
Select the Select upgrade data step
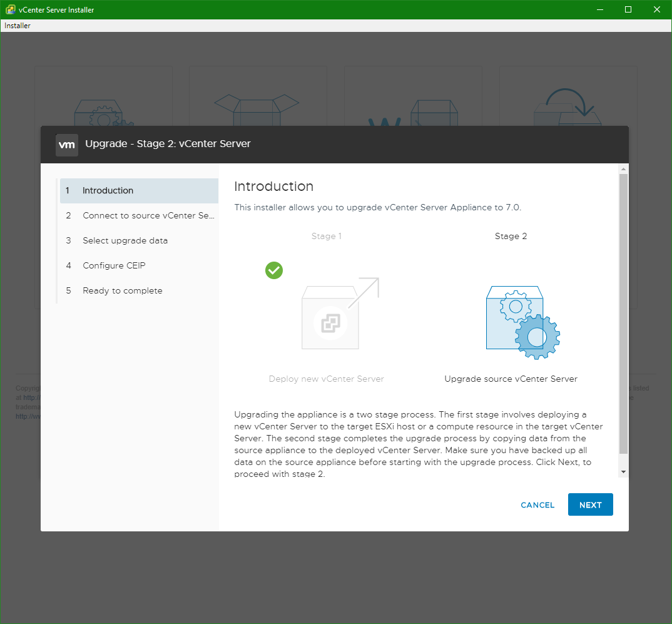point(139,240)
